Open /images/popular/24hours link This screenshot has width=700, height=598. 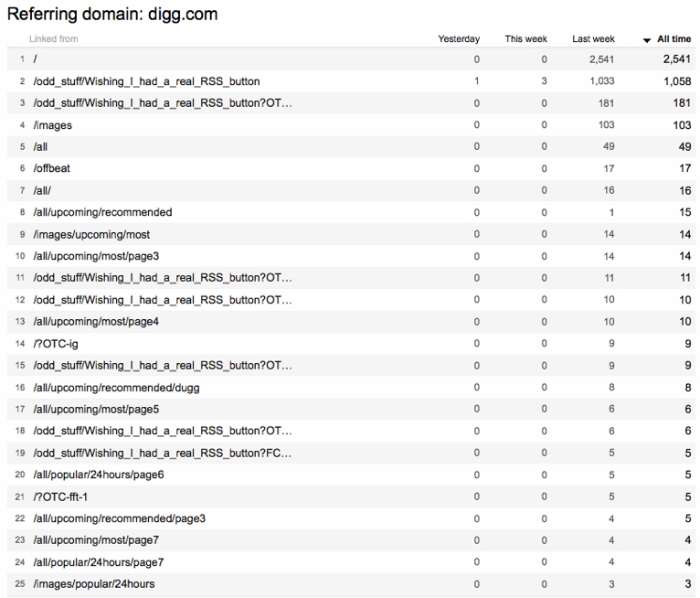[94, 583]
